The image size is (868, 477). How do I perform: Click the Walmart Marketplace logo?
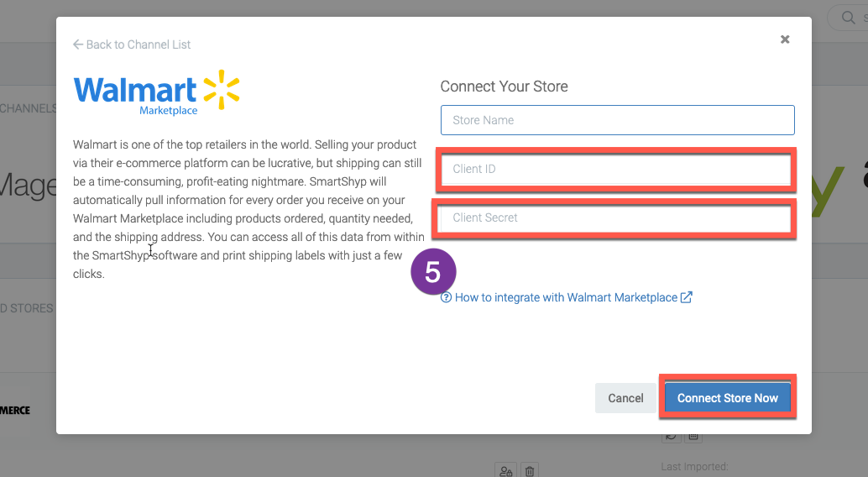[x=157, y=92]
